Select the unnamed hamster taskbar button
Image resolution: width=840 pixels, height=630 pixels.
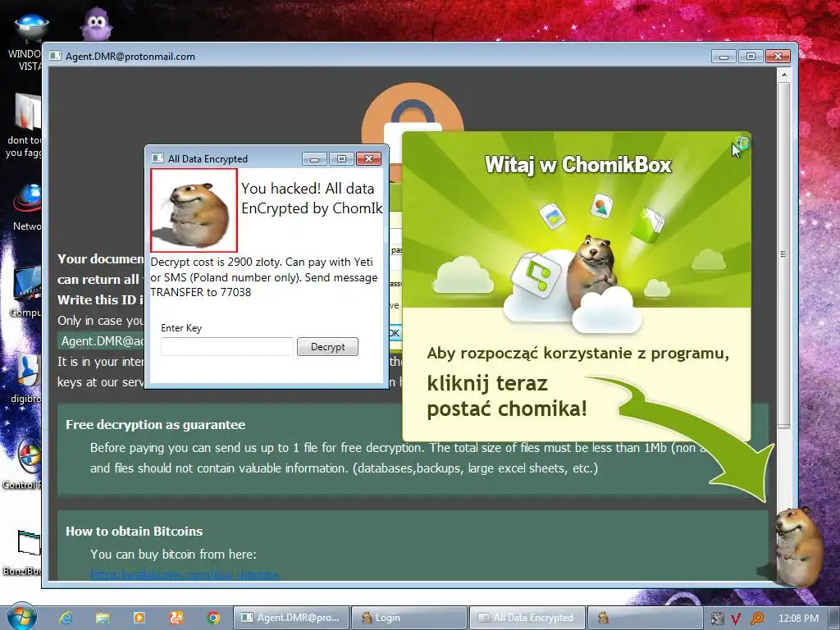[645, 618]
